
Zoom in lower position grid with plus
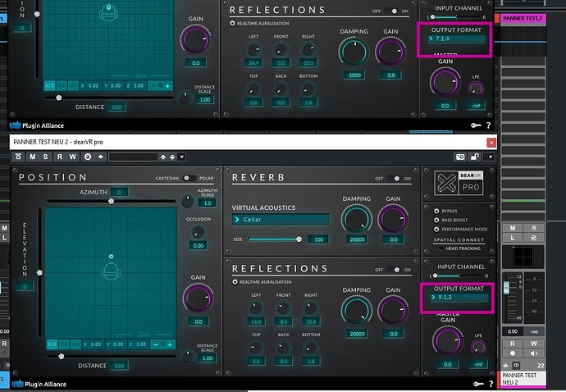coord(170,344)
